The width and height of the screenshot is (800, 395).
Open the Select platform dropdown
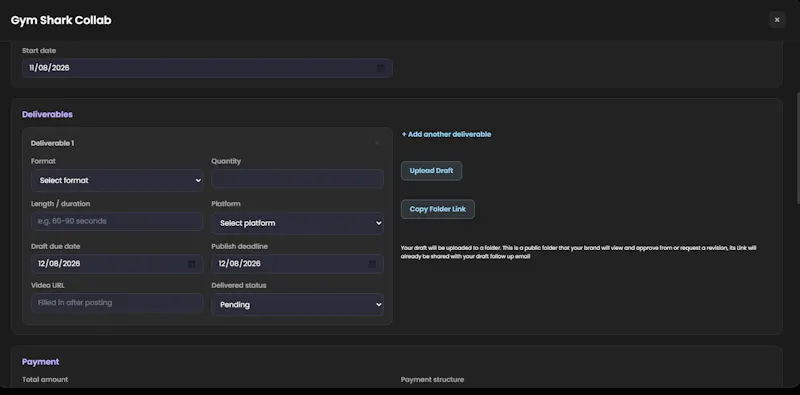(297, 224)
